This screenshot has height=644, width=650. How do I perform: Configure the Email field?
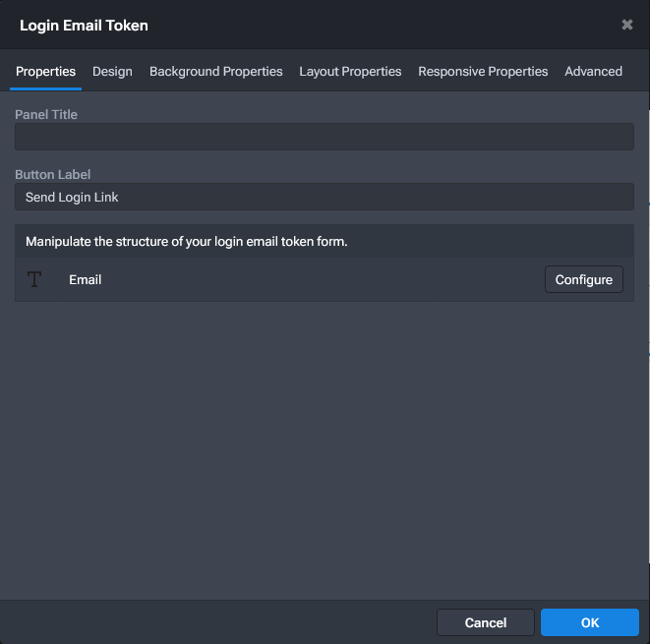coord(584,280)
